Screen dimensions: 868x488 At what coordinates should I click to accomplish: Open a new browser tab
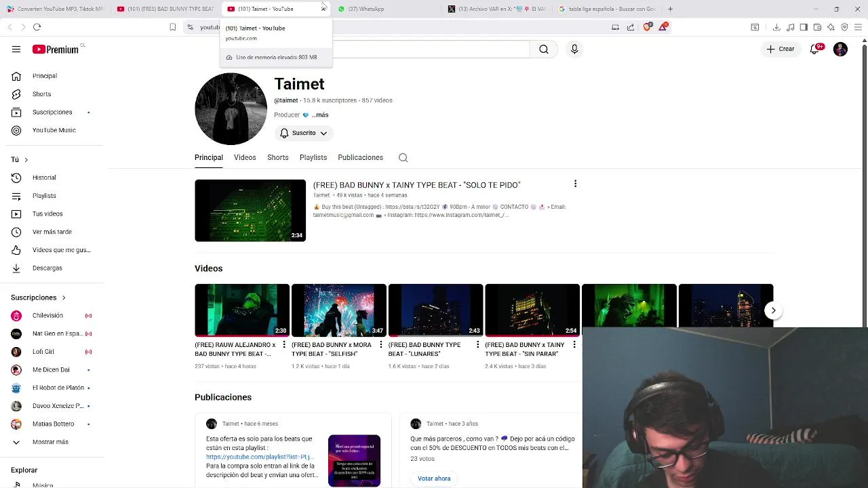coord(670,9)
